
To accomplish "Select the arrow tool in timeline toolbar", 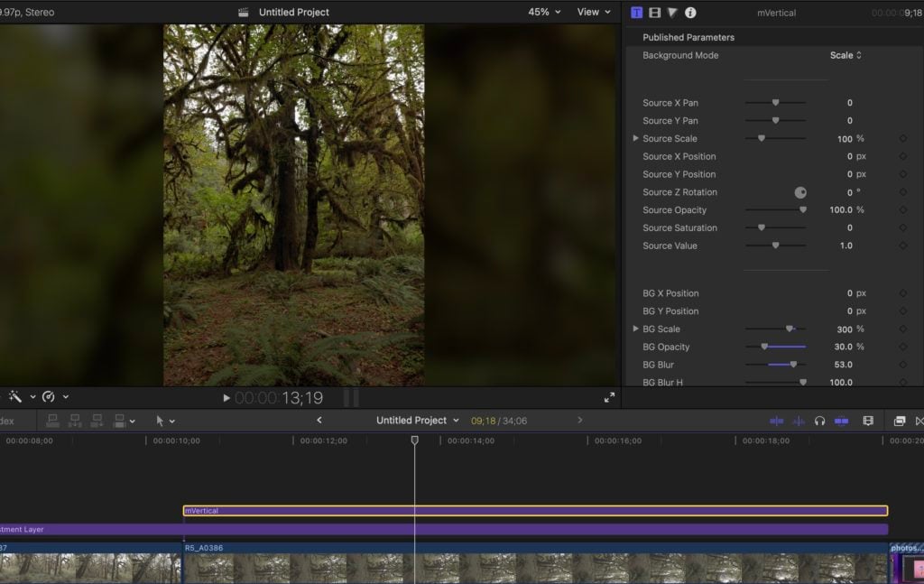I will pyautogui.click(x=160, y=421).
